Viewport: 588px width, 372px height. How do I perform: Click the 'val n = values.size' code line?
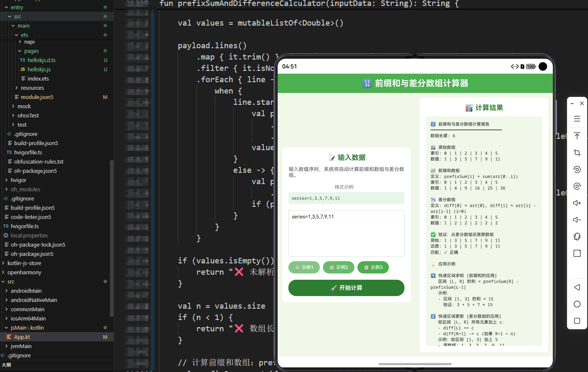click(221, 306)
